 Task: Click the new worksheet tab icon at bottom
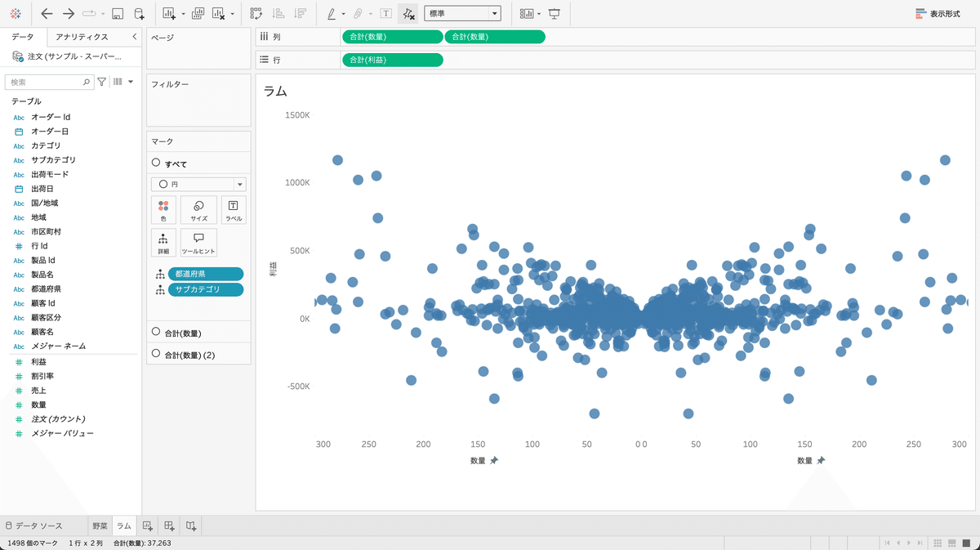[x=148, y=525]
